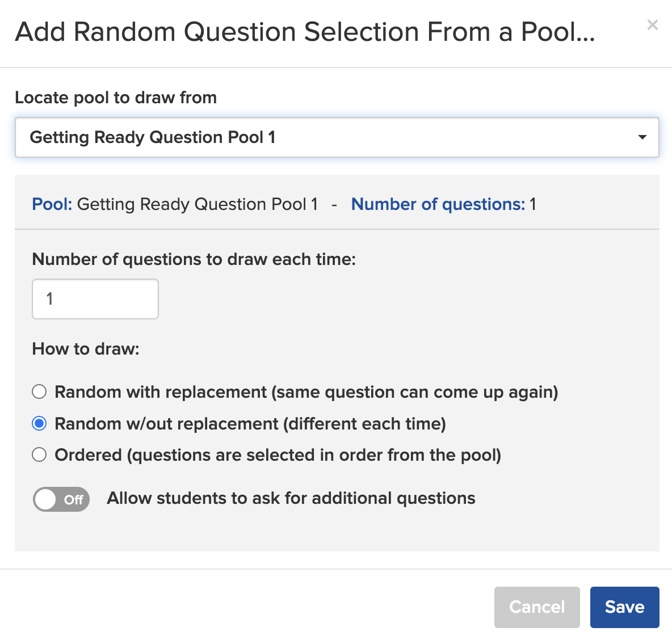The height and width of the screenshot is (640, 672).
Task: Click the 'Random w/out replacement (different each time)' label
Action: 250,424
